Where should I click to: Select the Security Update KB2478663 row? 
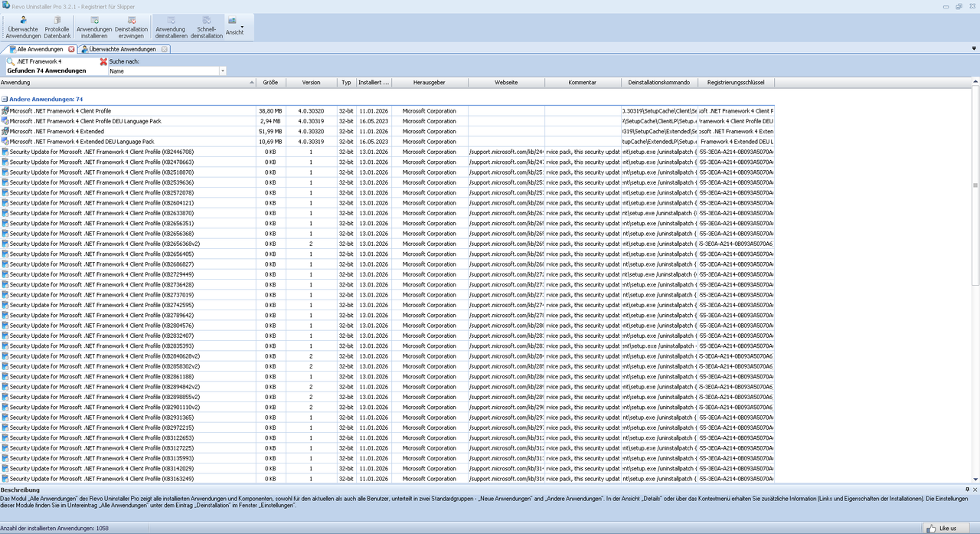pos(387,162)
